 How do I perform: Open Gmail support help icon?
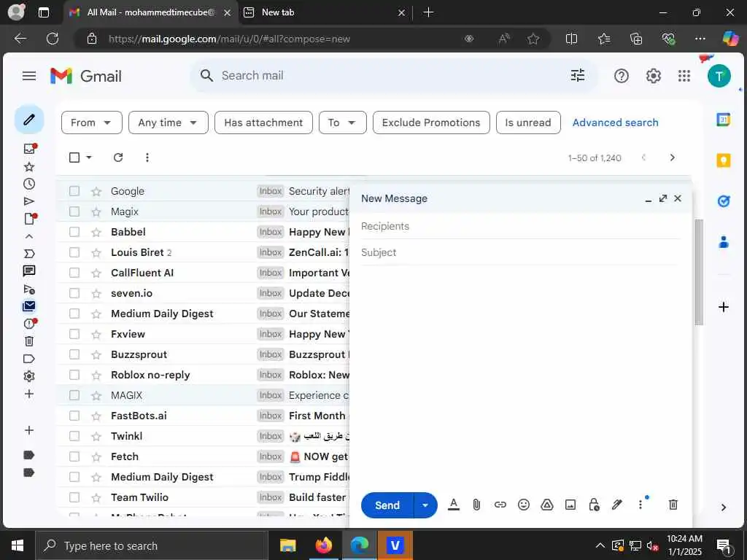tap(622, 76)
